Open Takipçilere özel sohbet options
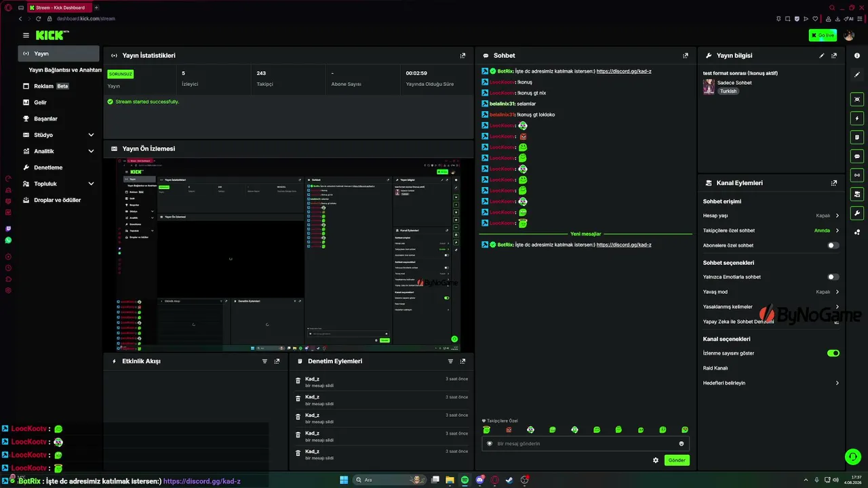The image size is (868, 488). (x=771, y=230)
